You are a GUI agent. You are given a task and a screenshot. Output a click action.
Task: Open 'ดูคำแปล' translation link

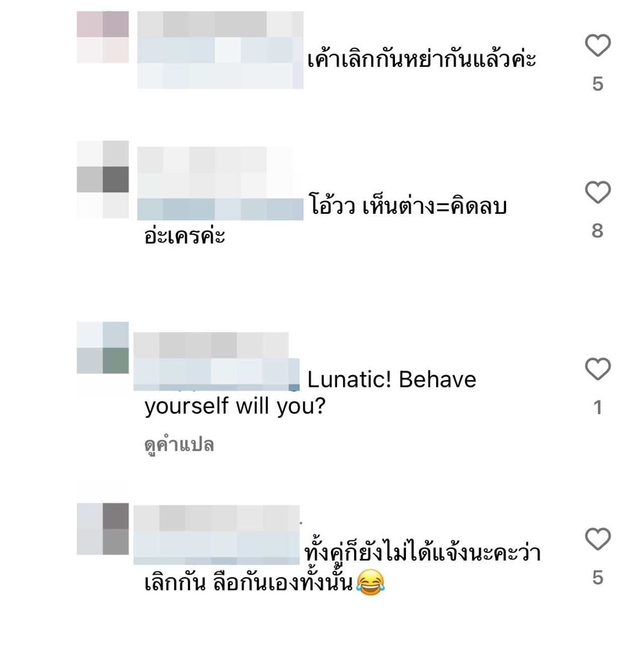179,445
